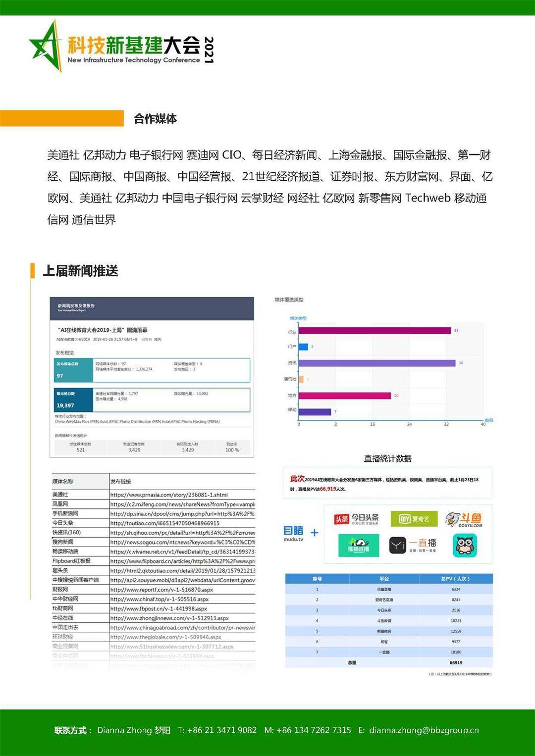Click the 发布媒体总数 97 box
Image resolution: width=535 pixels, height=756 pixels.
152,370
